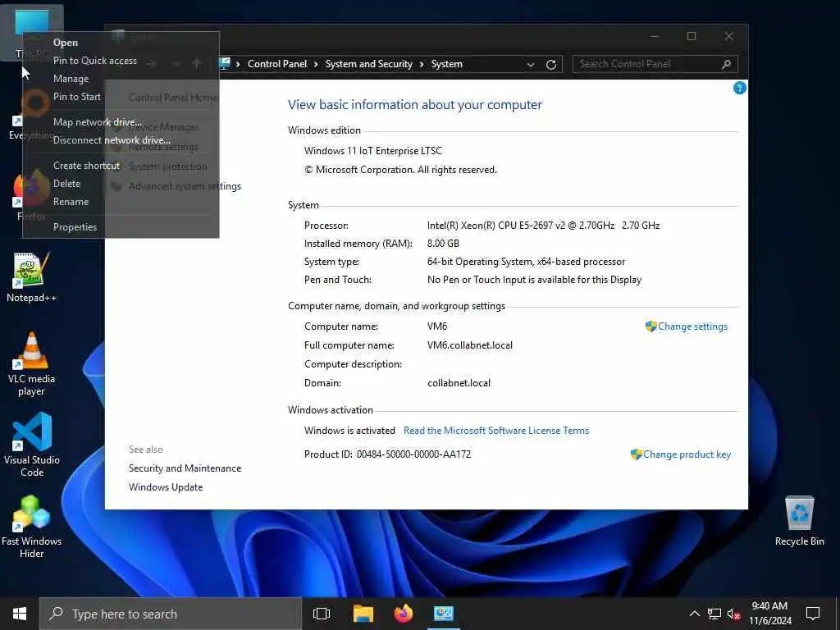Open the Recycle Bin icon
The height and width of the screenshot is (630, 840).
[x=799, y=521]
